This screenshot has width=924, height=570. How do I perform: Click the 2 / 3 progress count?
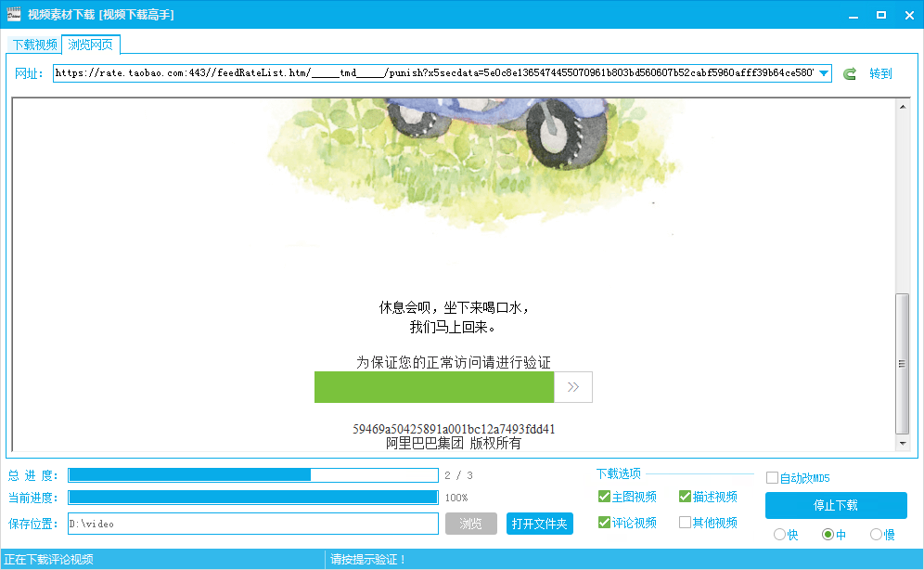click(x=458, y=475)
